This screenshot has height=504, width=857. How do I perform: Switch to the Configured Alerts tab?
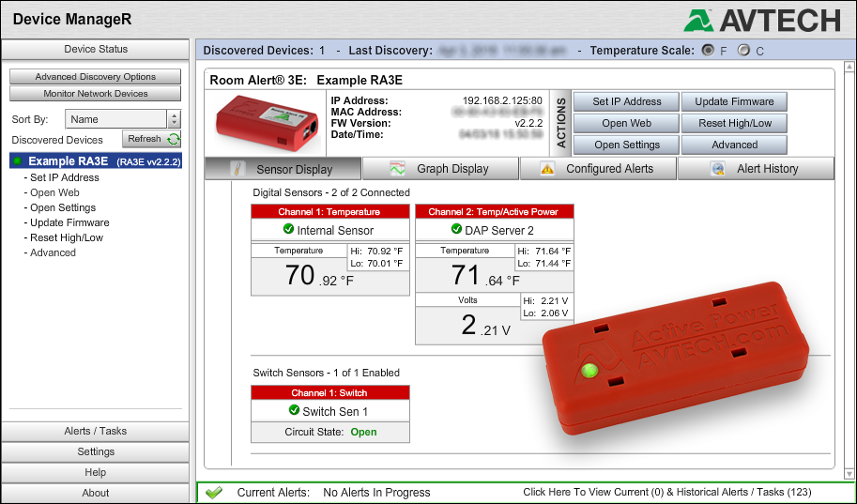point(598,169)
